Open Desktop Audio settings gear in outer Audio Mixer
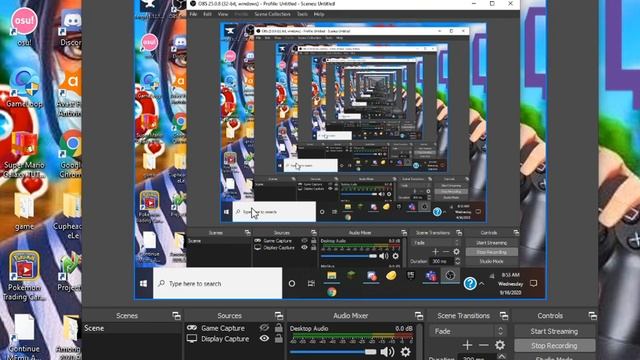 (405, 351)
